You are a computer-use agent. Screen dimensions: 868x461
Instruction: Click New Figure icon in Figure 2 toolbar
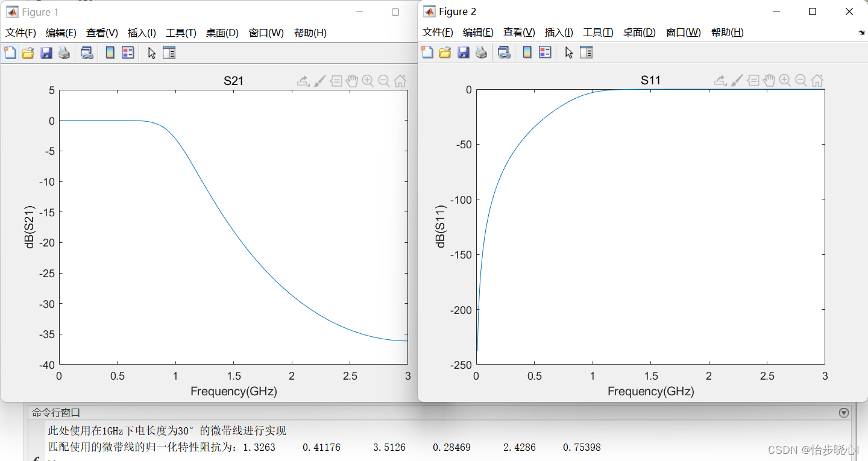pyautogui.click(x=427, y=52)
